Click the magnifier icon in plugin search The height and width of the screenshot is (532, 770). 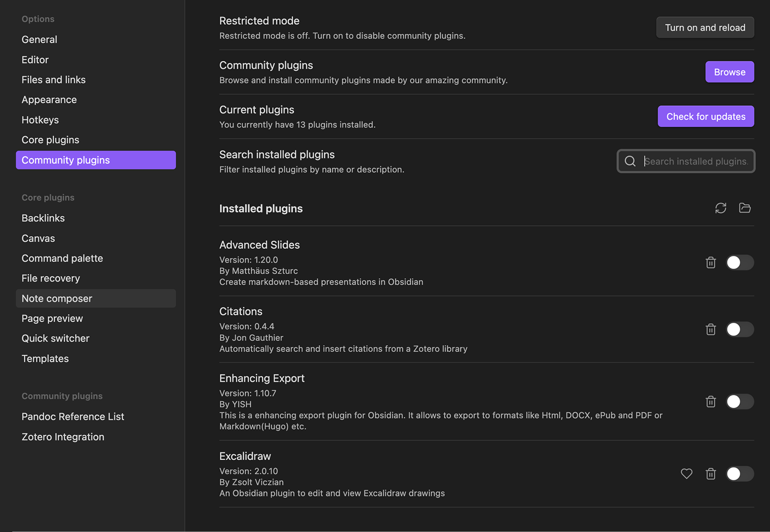click(x=630, y=161)
